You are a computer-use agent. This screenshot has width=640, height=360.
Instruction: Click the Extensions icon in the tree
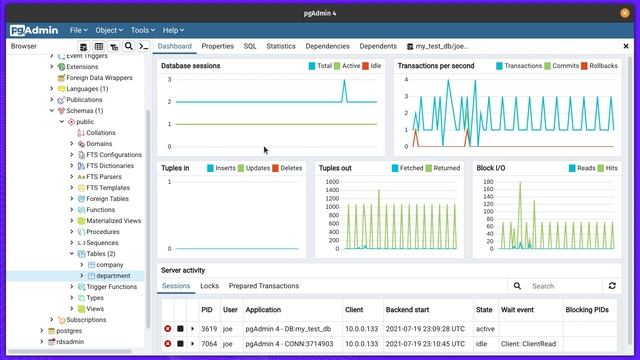[x=61, y=67]
